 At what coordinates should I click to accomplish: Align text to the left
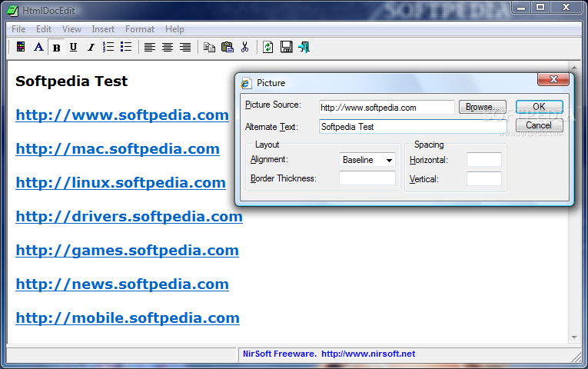(150, 47)
